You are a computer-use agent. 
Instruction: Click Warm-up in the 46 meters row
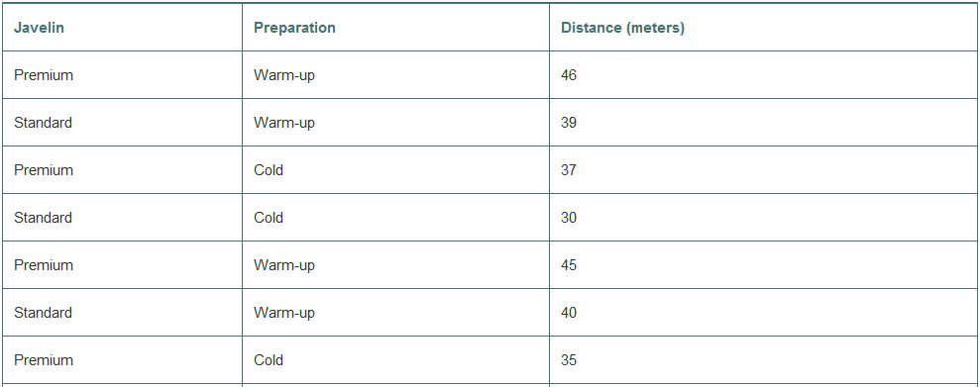click(x=284, y=75)
